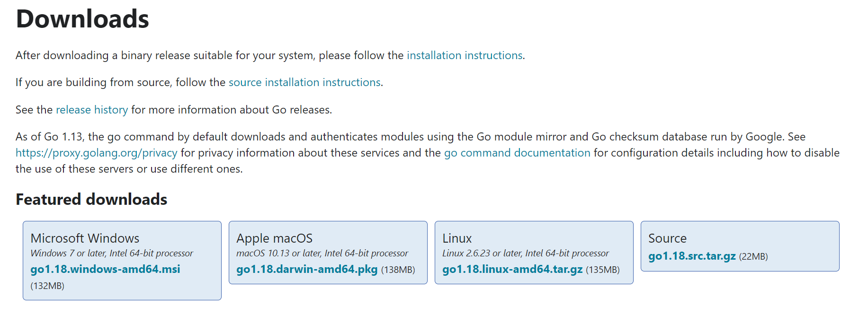Open the source installation instructions link
Image resolution: width=868 pixels, height=315 pixels.
click(304, 82)
